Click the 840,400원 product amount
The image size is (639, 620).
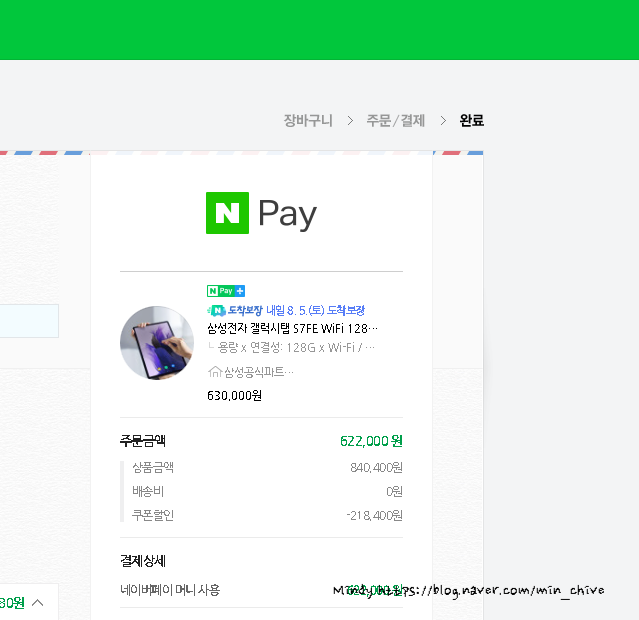tap(376, 468)
